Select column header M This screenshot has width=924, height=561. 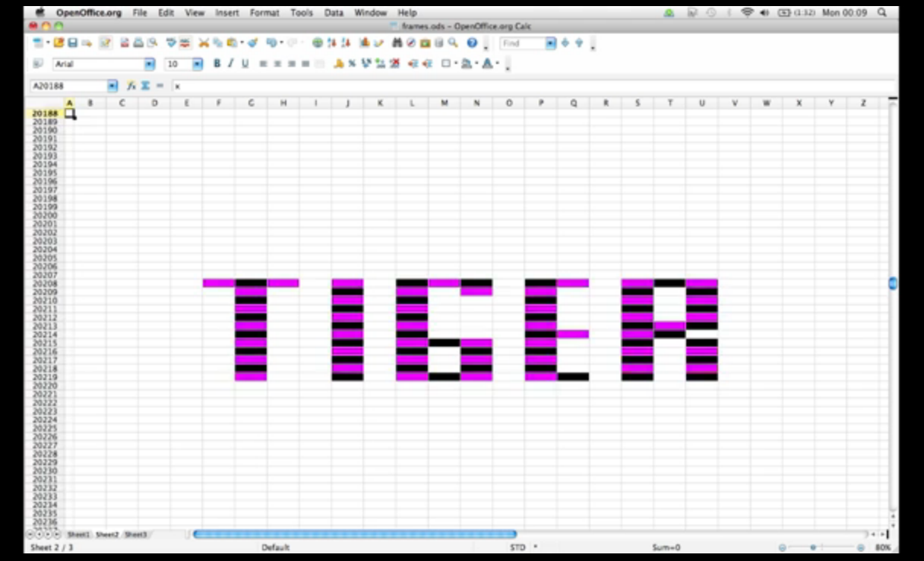point(445,103)
